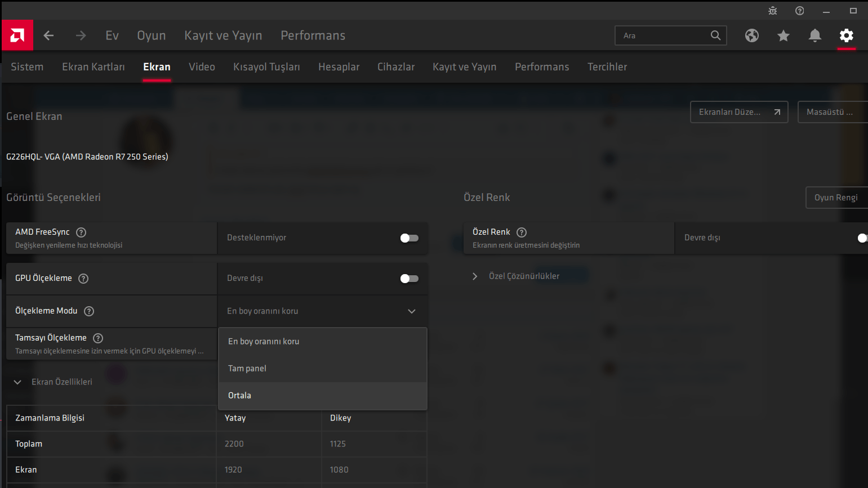Switch to the Sistem tab
This screenshot has height=488, width=868.
tap(27, 67)
